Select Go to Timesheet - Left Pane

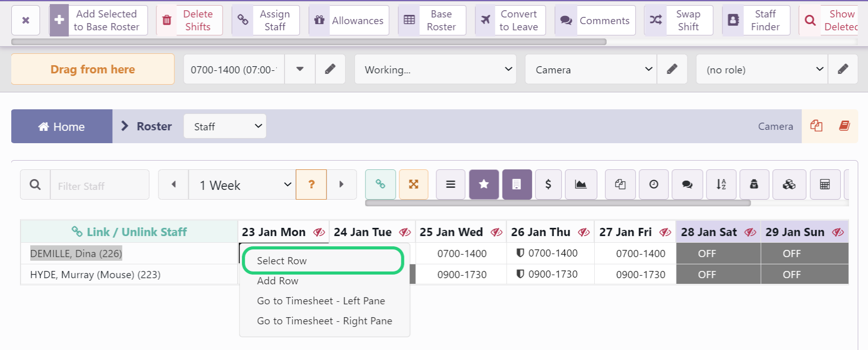[x=321, y=301]
